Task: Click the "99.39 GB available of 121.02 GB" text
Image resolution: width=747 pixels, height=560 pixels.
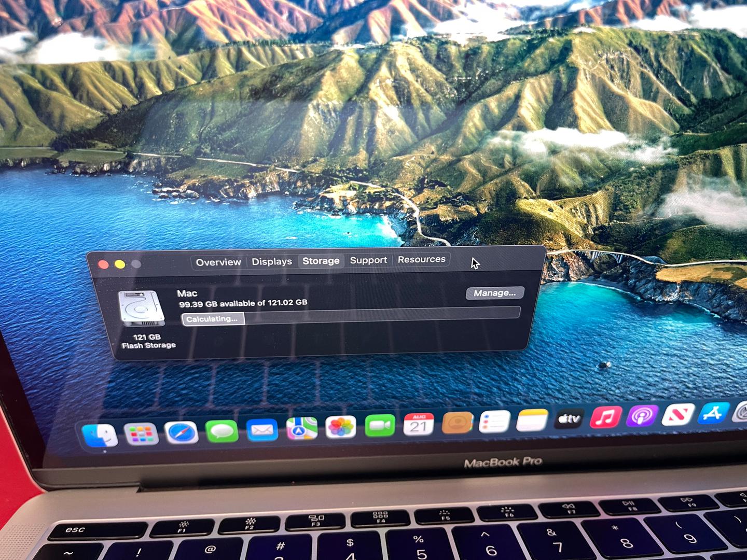Action: pos(243,303)
